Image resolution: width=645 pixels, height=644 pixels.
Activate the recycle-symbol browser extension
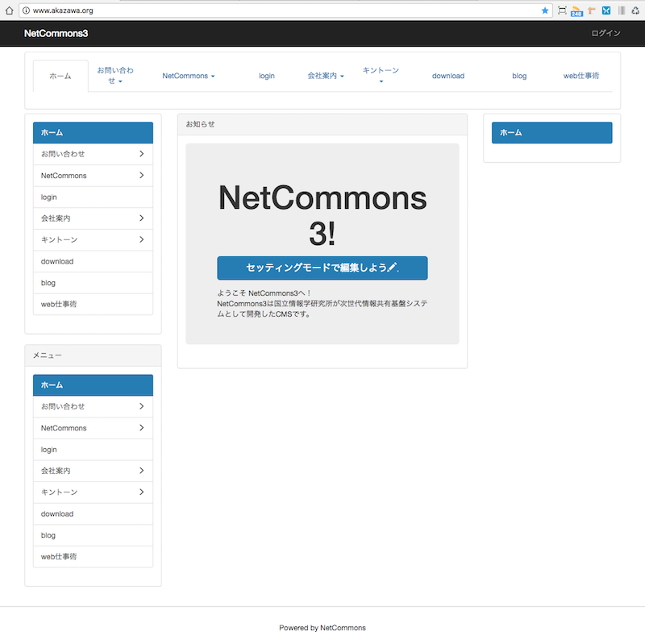point(636,10)
